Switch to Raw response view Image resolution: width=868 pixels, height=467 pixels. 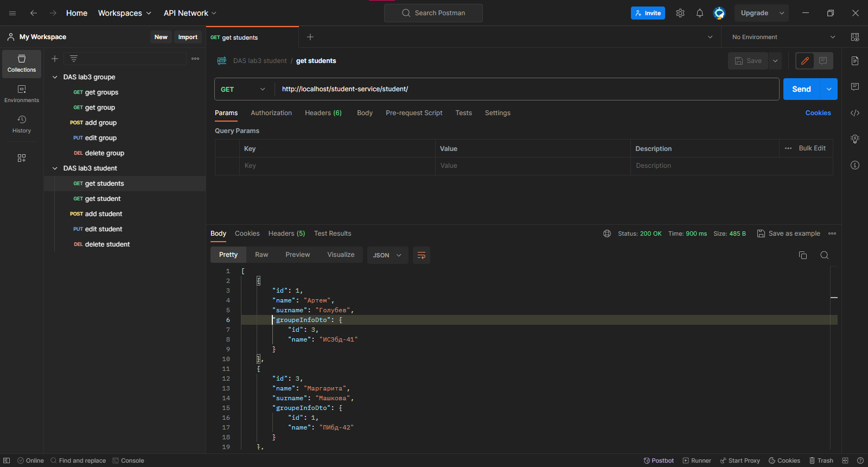click(261, 255)
